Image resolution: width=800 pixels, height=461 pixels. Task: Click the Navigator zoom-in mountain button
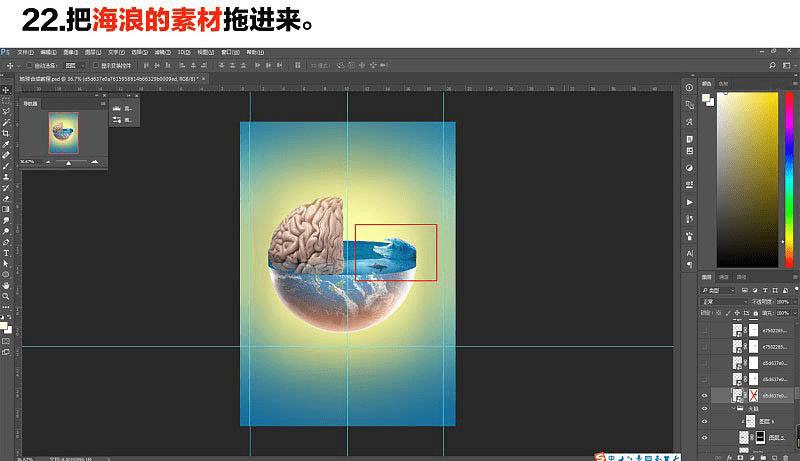coord(94,162)
